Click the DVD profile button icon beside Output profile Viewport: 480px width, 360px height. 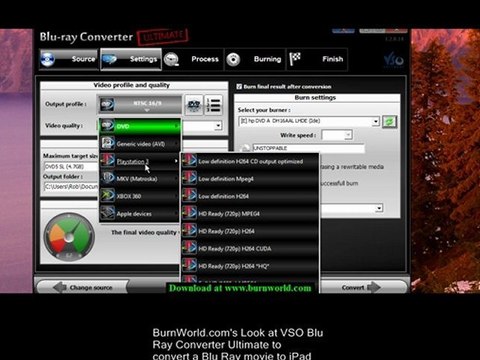(x=194, y=105)
